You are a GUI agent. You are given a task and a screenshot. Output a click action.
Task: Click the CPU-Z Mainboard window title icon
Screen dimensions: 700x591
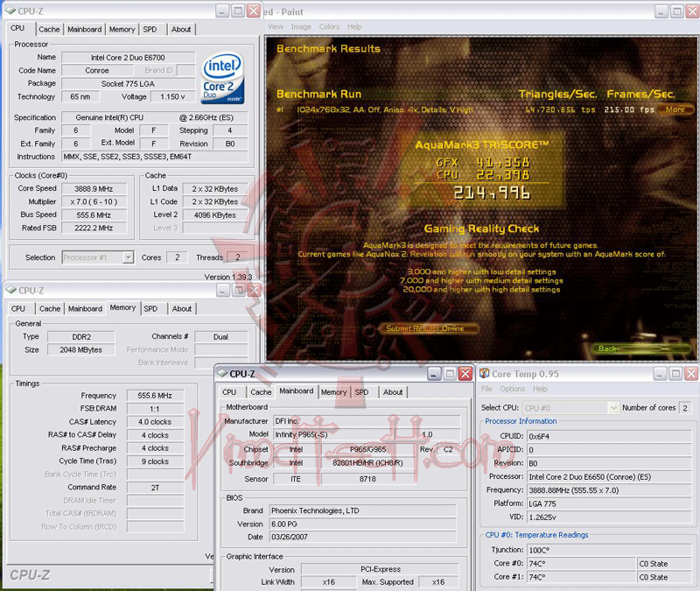[x=222, y=374]
